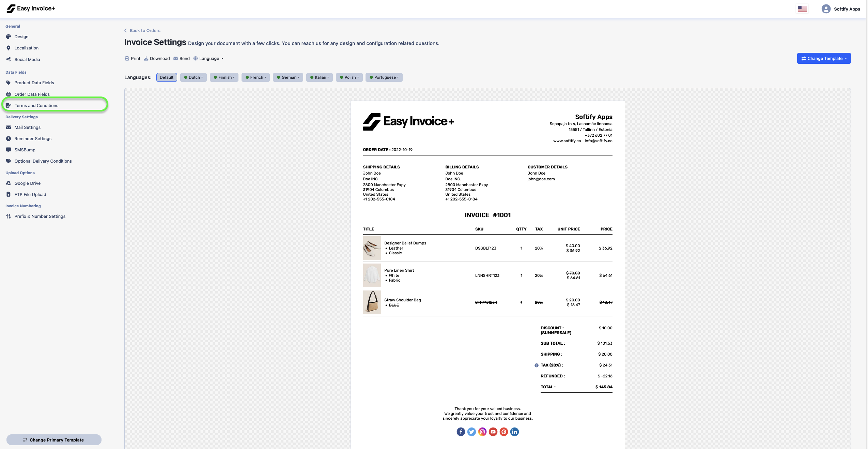868x449 pixels.
Task: Open Prefix & Number Settings
Action: tap(40, 216)
